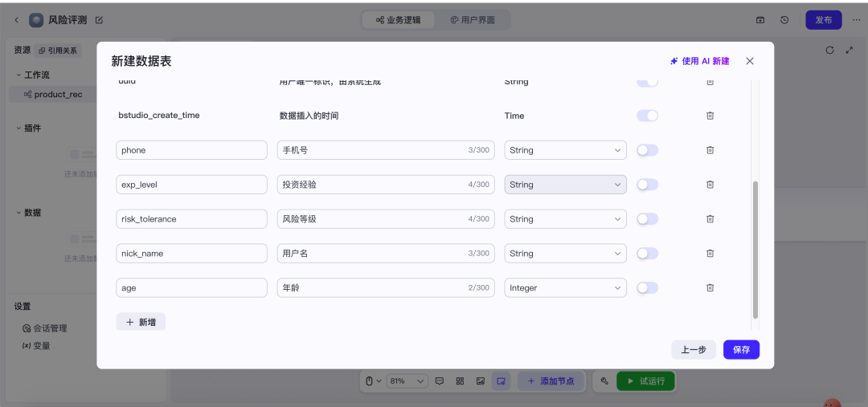The image size is (868, 407).
Task: Open 引用关系 view
Action: (x=58, y=51)
